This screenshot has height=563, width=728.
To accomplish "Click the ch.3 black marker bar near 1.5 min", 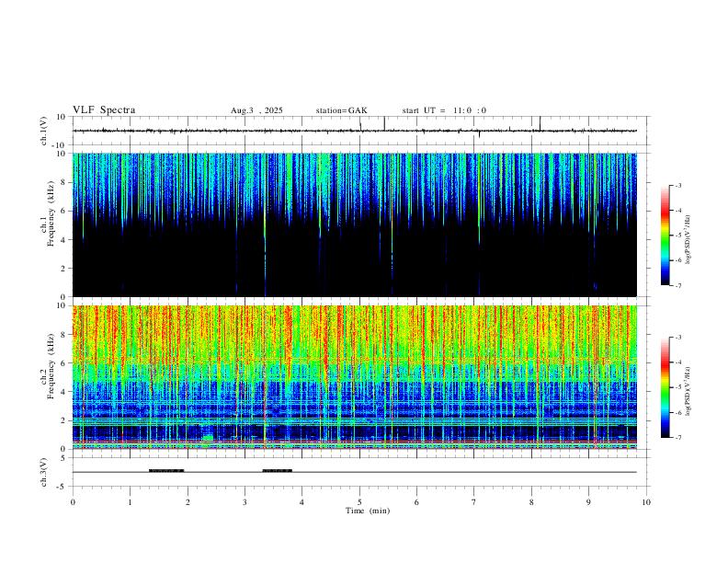I will 166,471.
